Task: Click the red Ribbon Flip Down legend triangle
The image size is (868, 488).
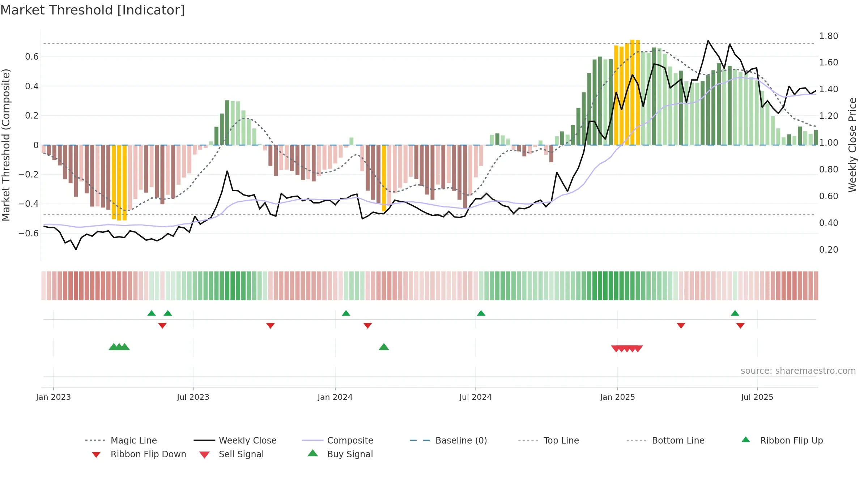Action: pos(96,455)
